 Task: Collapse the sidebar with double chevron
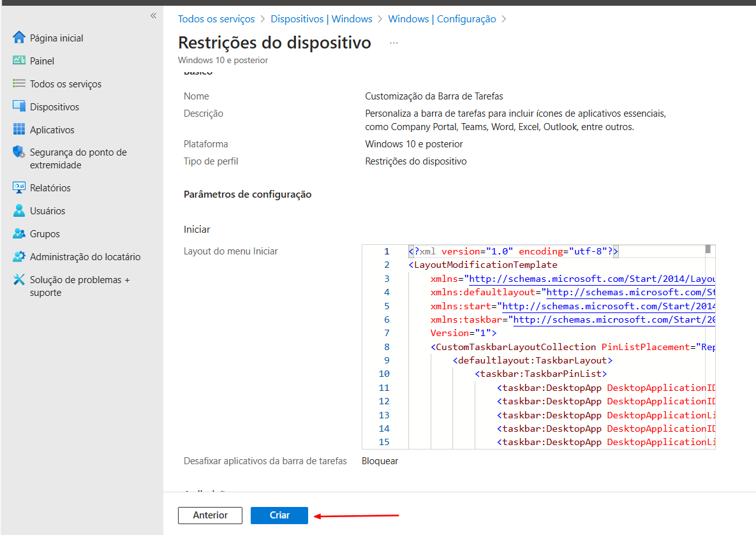coord(153,16)
